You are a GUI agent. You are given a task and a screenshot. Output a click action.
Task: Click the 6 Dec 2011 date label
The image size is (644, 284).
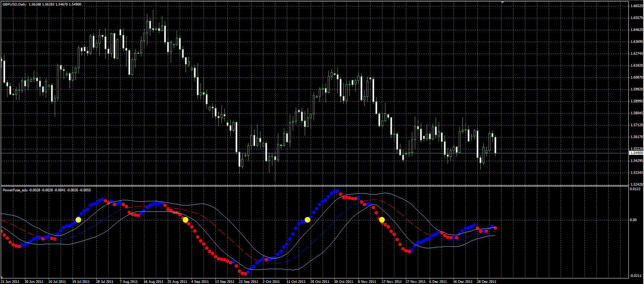click(x=438, y=282)
